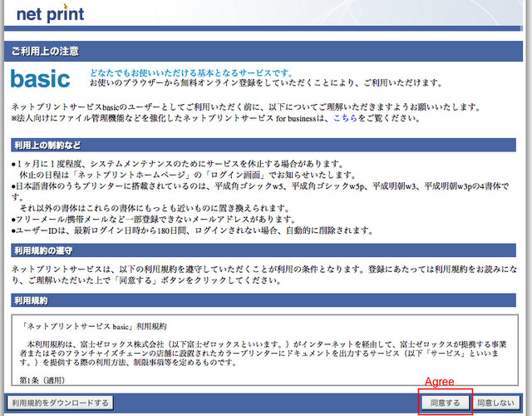
Task: Click the 同意しない (Disagree) button
Action: click(x=495, y=403)
